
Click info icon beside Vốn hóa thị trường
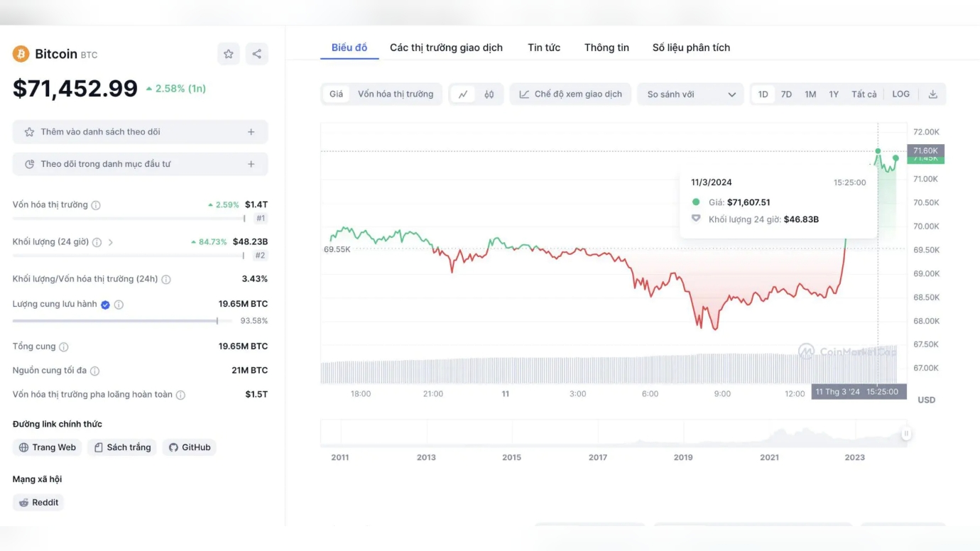[x=96, y=205]
